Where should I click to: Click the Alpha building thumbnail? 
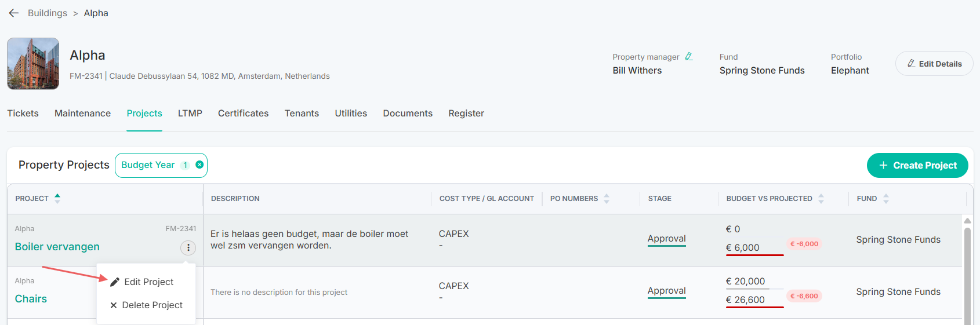(33, 64)
